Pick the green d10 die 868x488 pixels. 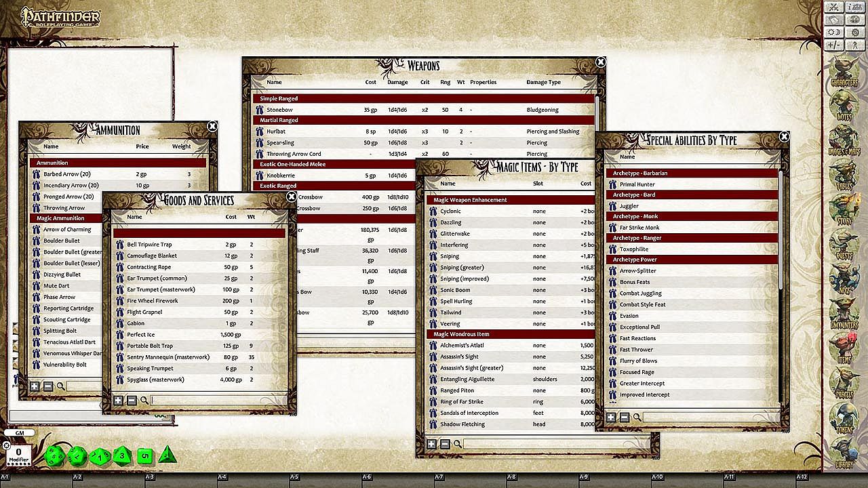[100, 455]
